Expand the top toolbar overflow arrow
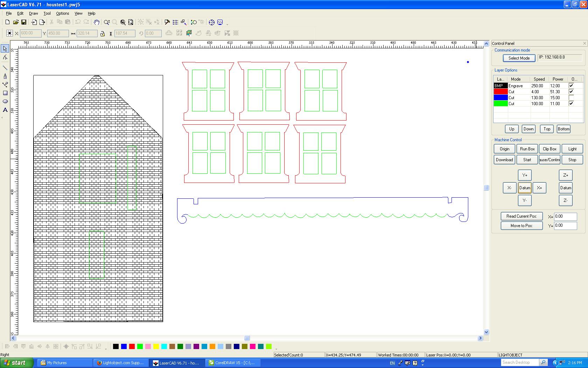The height and width of the screenshot is (368, 588). [227, 24]
